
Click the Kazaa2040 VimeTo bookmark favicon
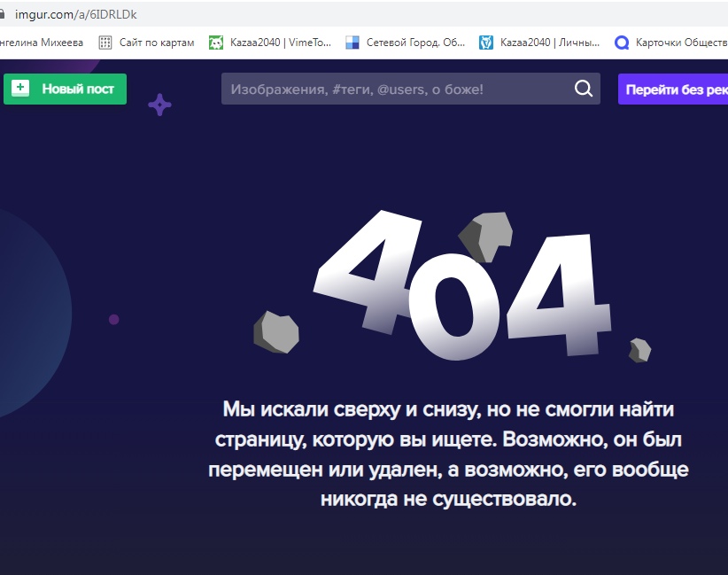coord(215,43)
